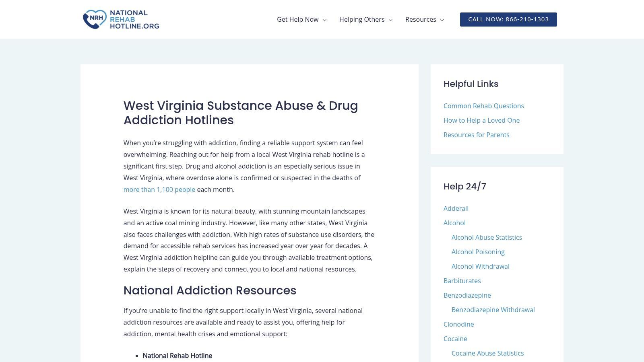Click the Helpful Links sidebar heading
This screenshot has width=644, height=362.
[471, 84]
